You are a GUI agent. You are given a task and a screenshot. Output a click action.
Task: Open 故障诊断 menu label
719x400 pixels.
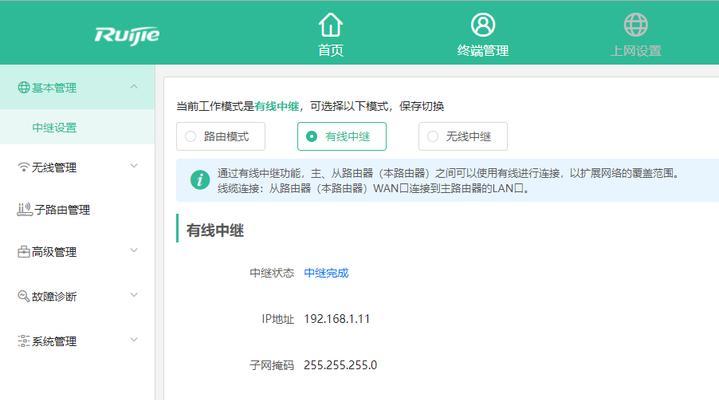54,297
